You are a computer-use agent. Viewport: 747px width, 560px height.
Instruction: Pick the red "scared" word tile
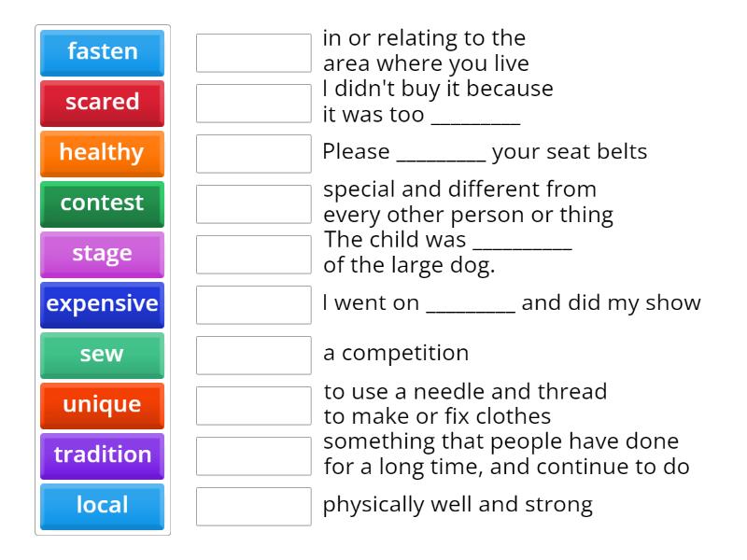(x=102, y=103)
